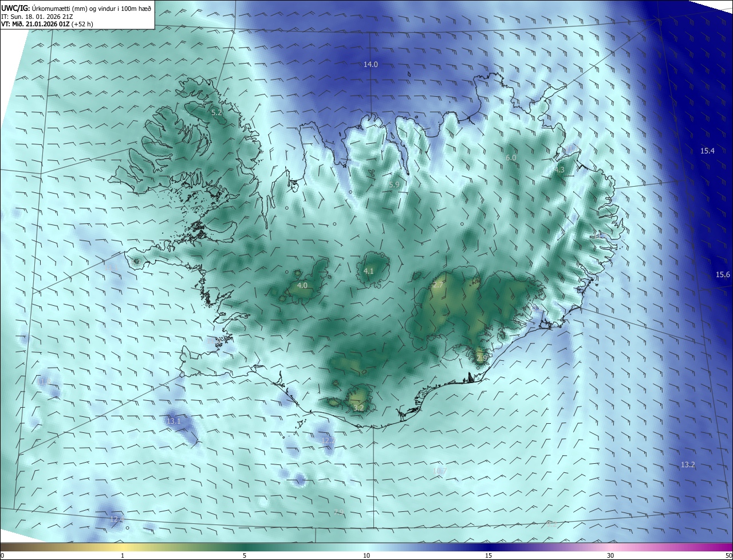Click the 15.6 value on the map
Screen dimensions: 733x560
723,275
